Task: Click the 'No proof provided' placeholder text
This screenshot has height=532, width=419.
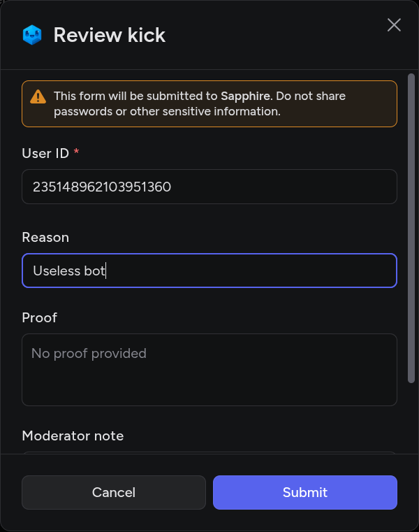Action: (x=89, y=354)
